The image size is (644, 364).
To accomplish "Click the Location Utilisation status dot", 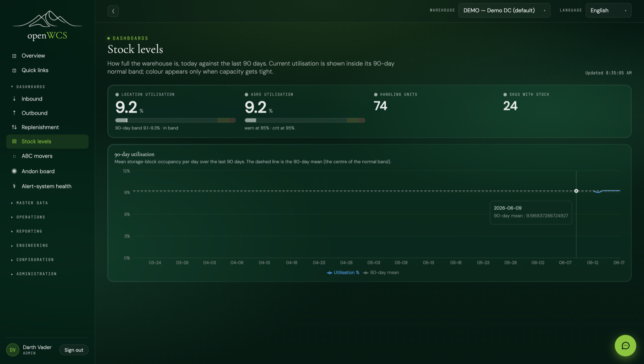I will (117, 95).
